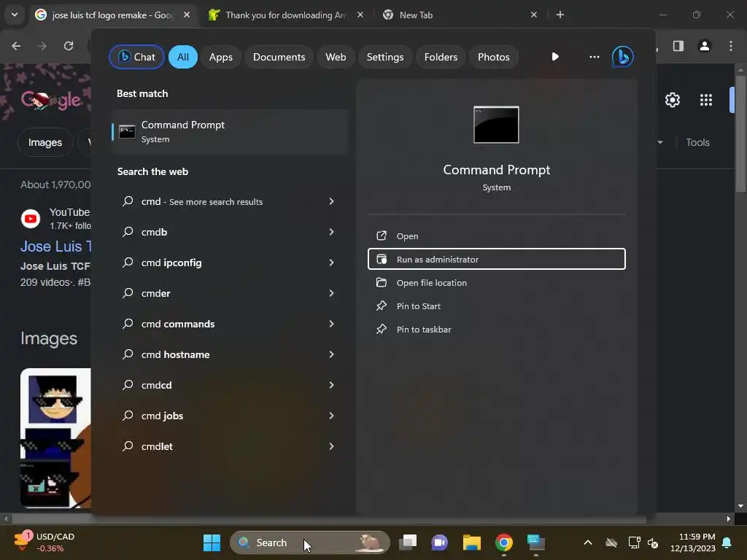Open Bing Chat from search panel
This screenshot has width=747, height=560.
tap(136, 57)
